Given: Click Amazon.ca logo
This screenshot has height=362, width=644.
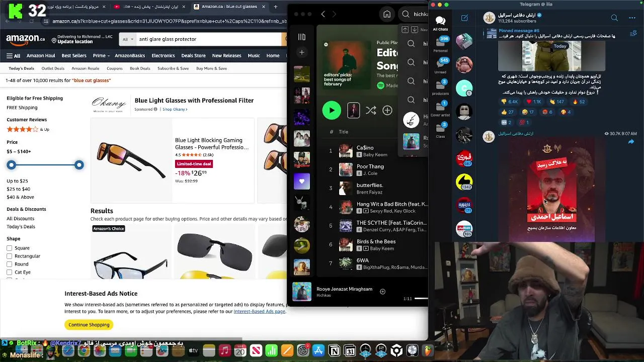Looking at the screenshot, I should tap(26, 39).
